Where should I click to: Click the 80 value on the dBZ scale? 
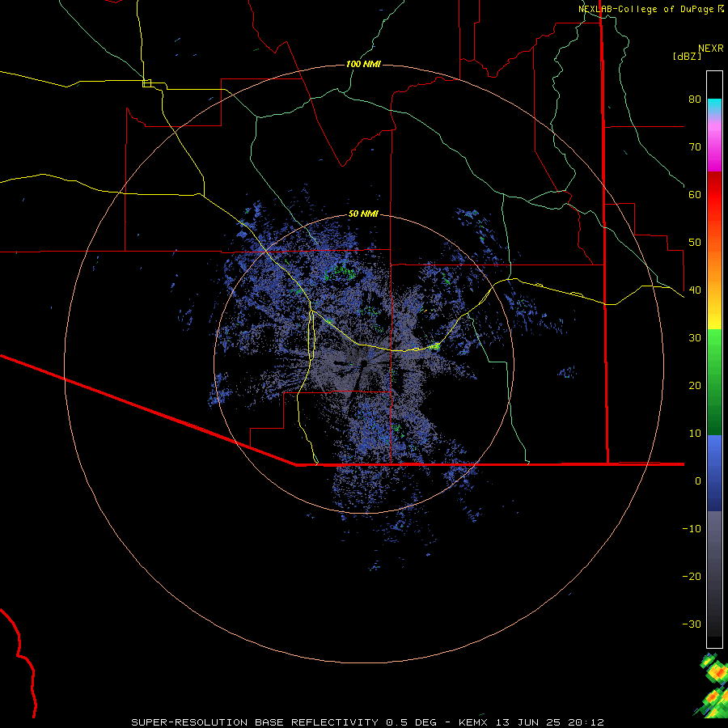(695, 99)
